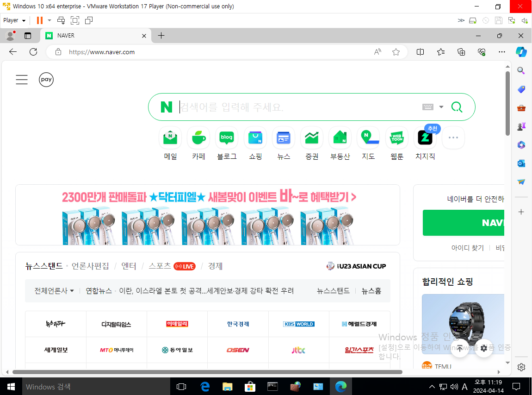The image size is (532, 395).
Task: Add a sidebar app with plus icon
Action: [x=521, y=212]
